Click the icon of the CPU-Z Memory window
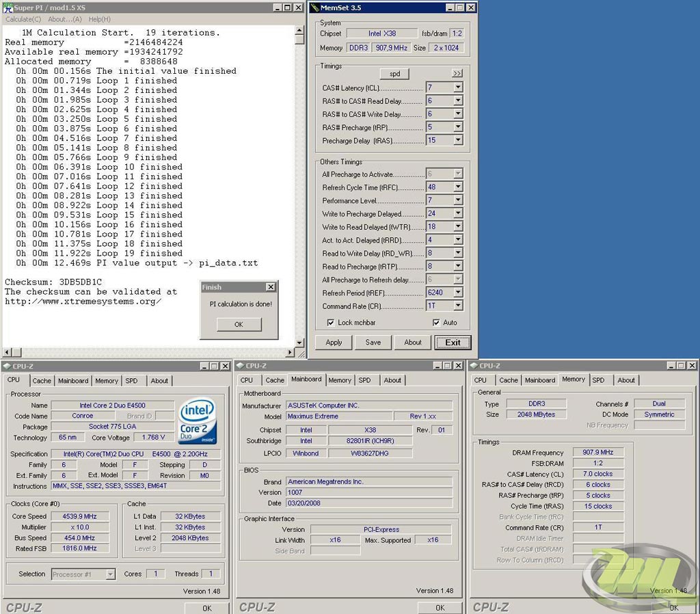The image size is (700, 614). [x=474, y=366]
